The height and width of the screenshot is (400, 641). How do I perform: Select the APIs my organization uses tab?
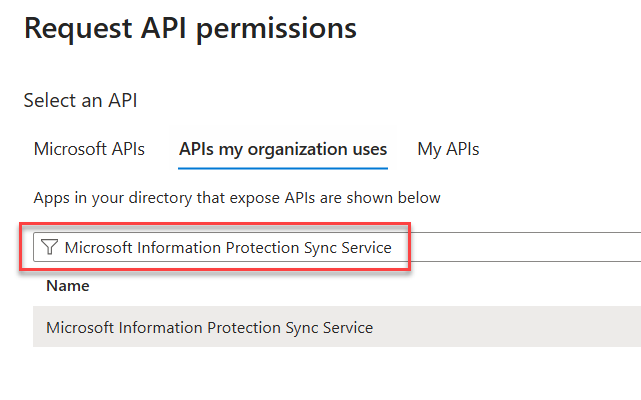[x=283, y=150]
